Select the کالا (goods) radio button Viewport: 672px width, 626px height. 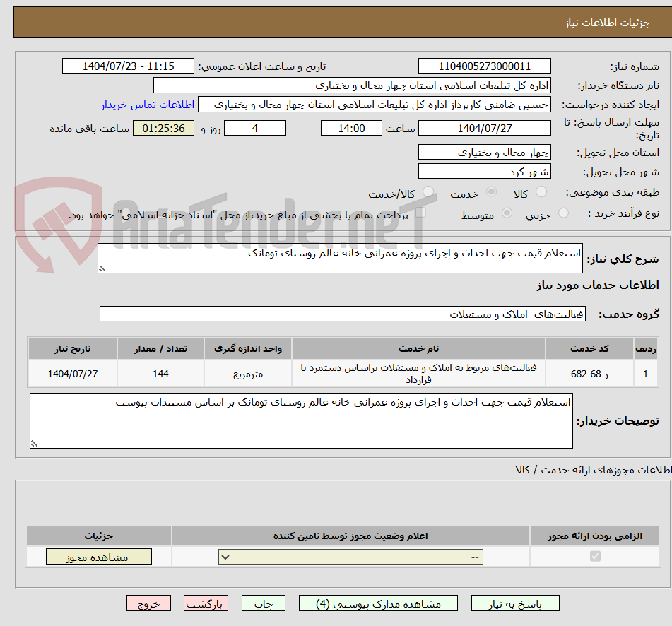coord(541,191)
